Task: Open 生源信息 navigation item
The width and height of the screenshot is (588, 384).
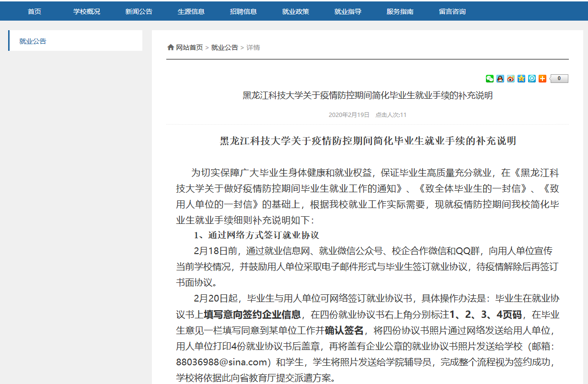Action: pyautogui.click(x=191, y=12)
